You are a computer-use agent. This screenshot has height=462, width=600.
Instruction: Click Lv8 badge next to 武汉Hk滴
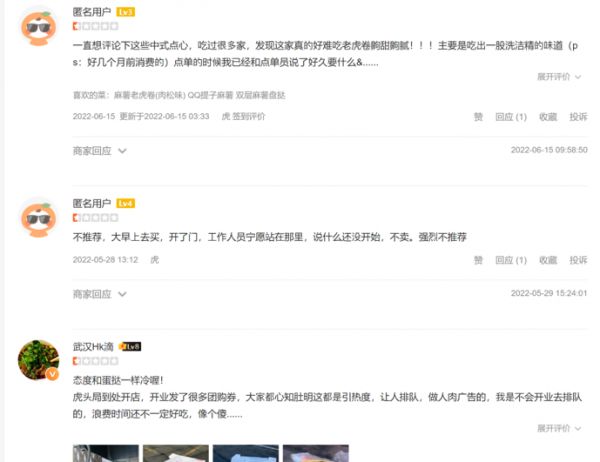pos(130,346)
